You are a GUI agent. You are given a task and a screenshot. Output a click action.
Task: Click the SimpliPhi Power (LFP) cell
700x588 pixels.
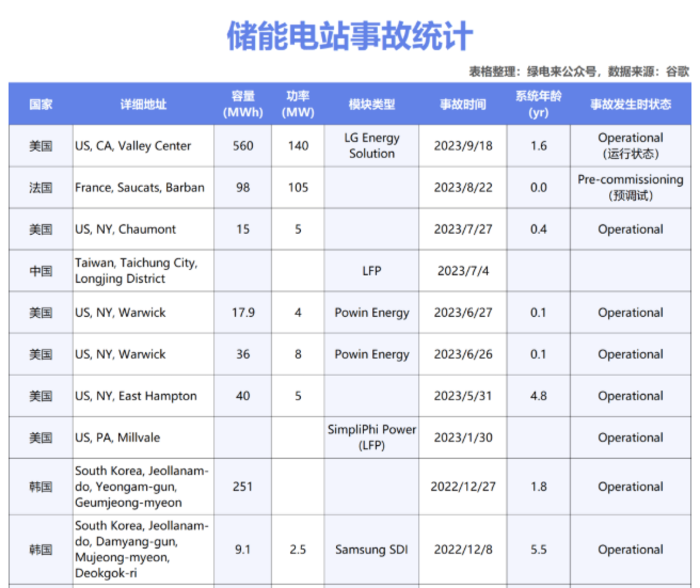tap(371, 437)
